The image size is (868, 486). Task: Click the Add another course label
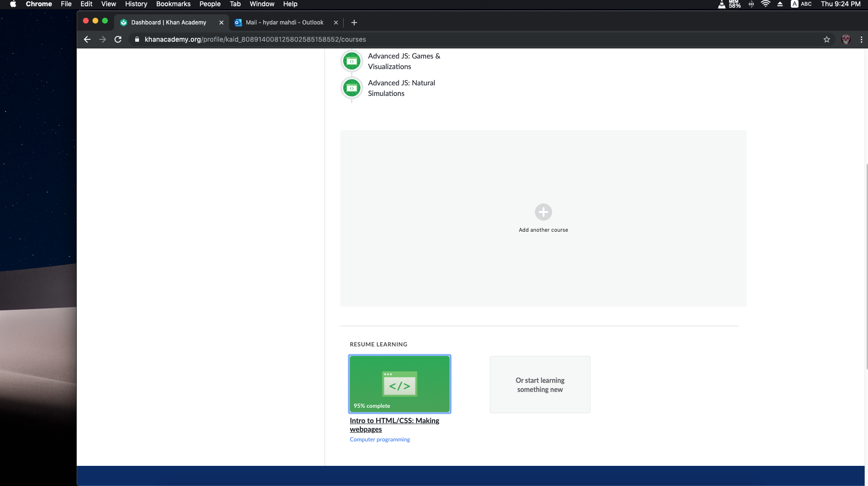coord(544,230)
